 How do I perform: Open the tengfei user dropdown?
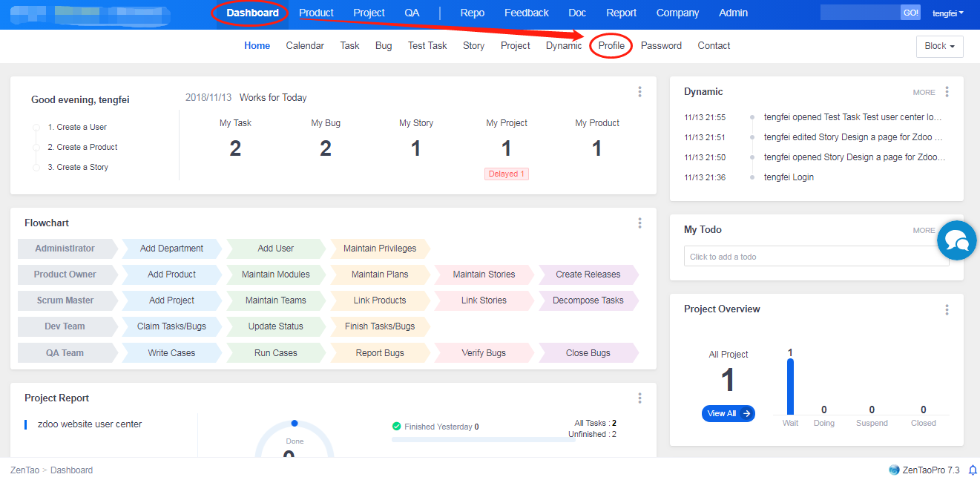(947, 13)
